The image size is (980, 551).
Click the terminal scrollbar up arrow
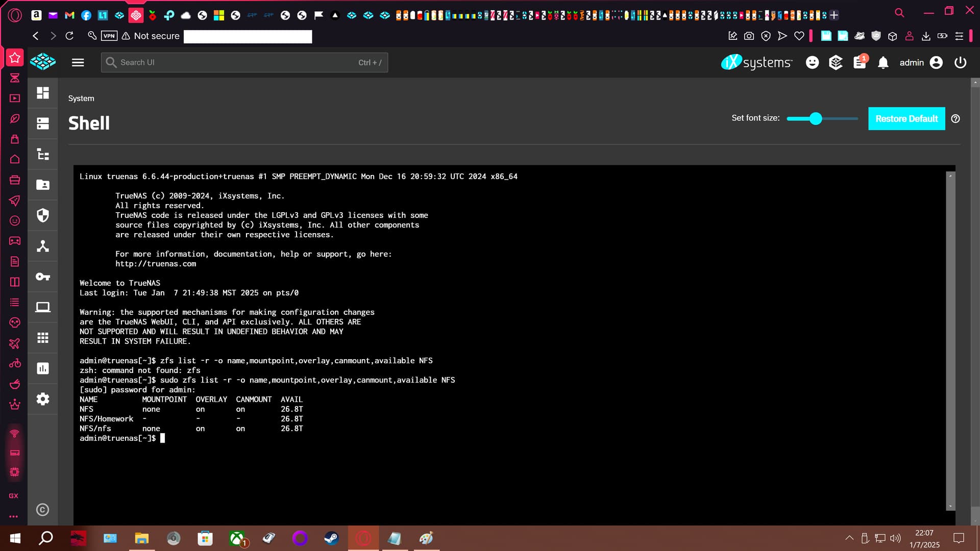pyautogui.click(x=950, y=176)
